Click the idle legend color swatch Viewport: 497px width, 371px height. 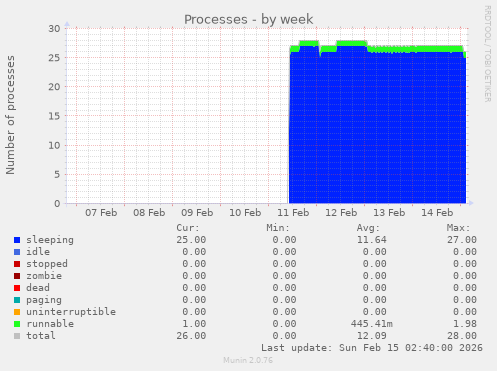pos(17,252)
